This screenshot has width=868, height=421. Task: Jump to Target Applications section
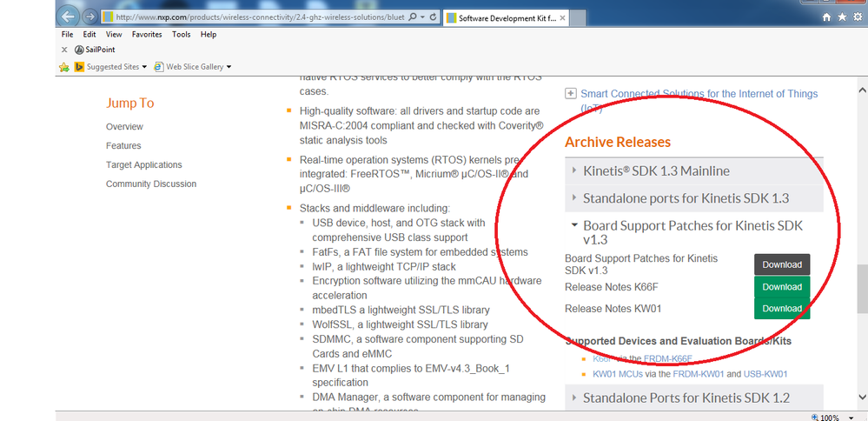click(x=144, y=165)
